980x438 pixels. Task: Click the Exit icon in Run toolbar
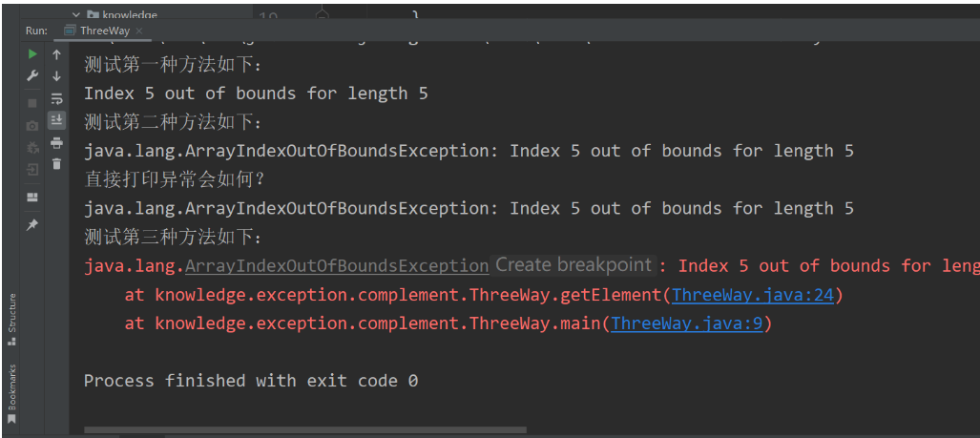click(x=32, y=170)
